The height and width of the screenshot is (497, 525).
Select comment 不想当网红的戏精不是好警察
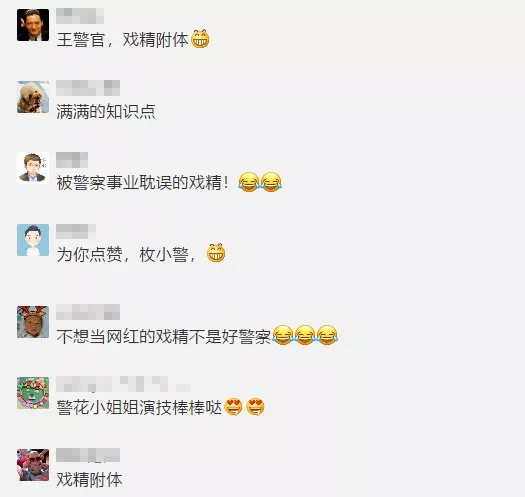pos(163,336)
